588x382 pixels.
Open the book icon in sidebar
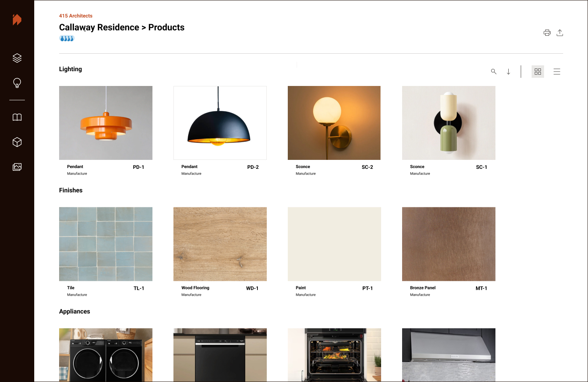coord(17,117)
